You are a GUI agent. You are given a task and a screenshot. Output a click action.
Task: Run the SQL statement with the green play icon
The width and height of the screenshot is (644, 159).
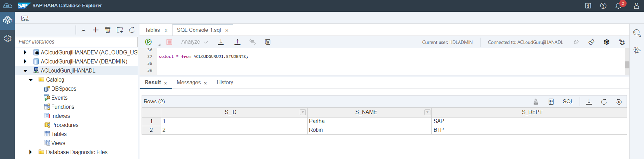point(148,42)
